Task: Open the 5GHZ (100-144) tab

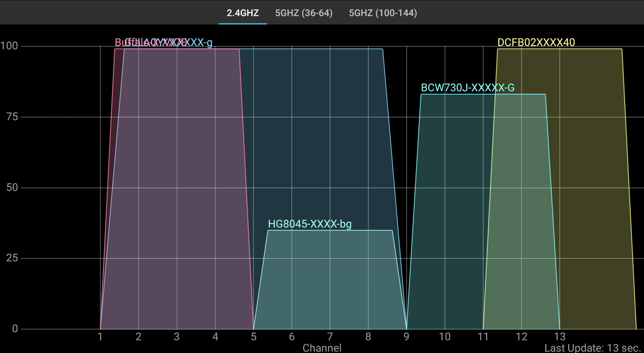Action: (x=383, y=13)
